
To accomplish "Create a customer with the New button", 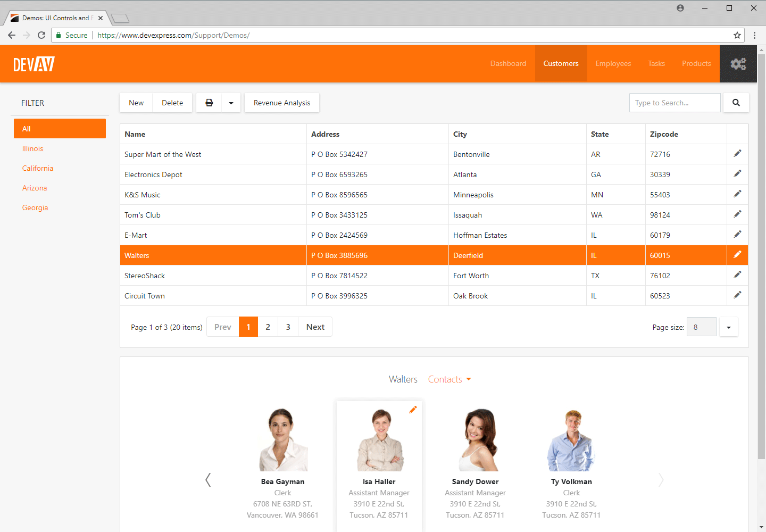I will click(x=136, y=103).
